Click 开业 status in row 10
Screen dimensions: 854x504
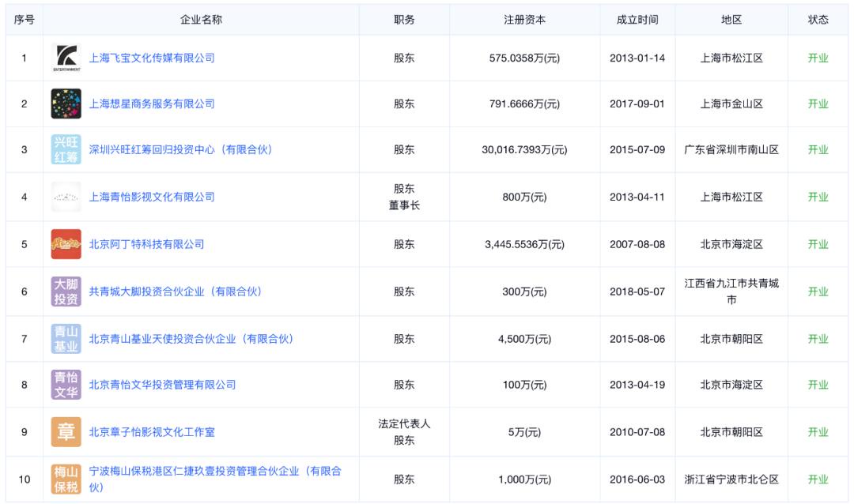818,480
